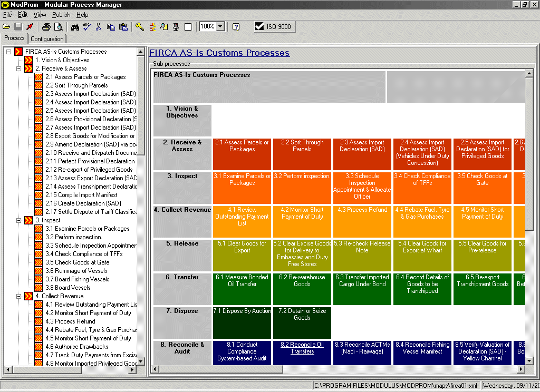540x392 pixels.
Task: Select 3.6 Rummage of Vessels in tree
Action: click(x=78, y=271)
